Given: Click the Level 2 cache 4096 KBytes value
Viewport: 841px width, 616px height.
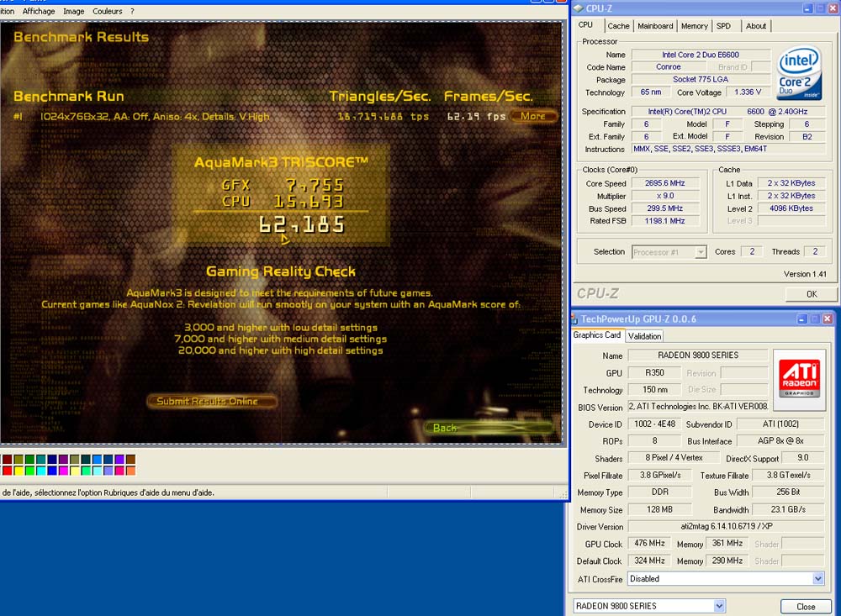Looking at the screenshot, I should click(791, 208).
